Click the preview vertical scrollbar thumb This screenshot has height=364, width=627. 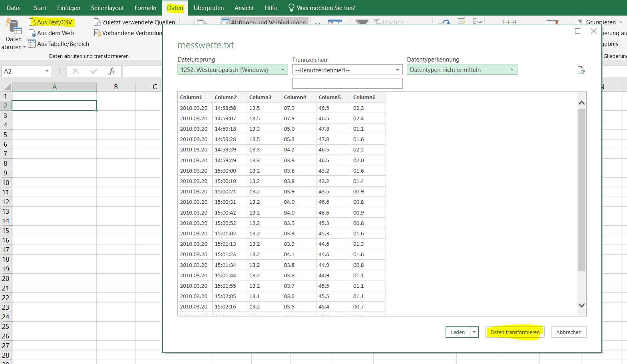click(x=581, y=190)
